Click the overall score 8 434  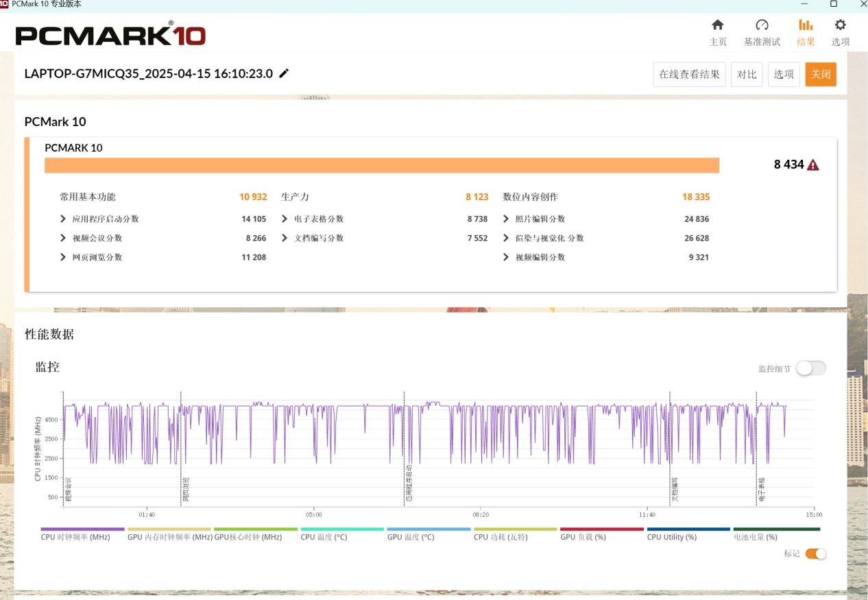coord(788,165)
